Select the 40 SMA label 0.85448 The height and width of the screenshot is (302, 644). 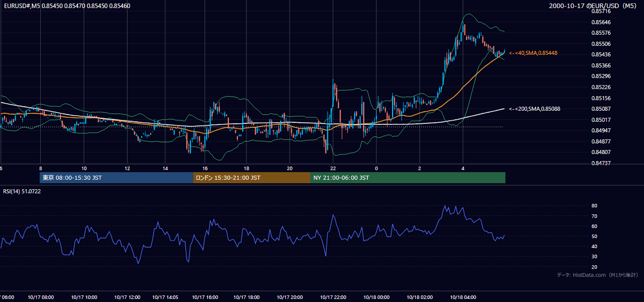tap(533, 53)
